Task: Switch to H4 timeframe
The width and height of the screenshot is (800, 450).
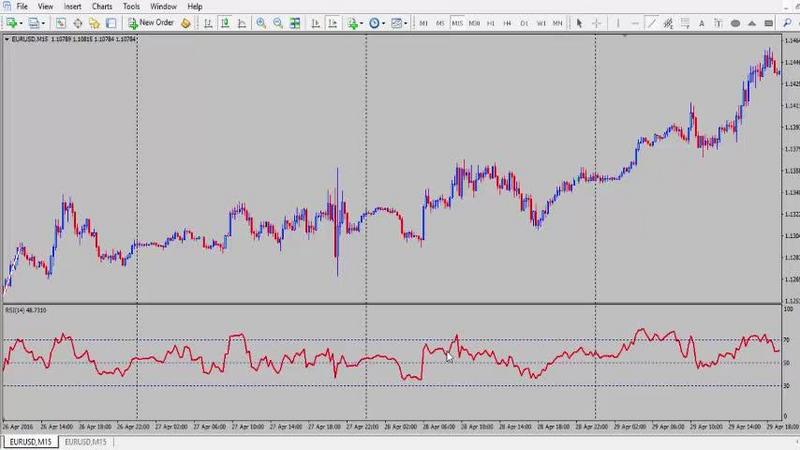Action: pos(507,23)
